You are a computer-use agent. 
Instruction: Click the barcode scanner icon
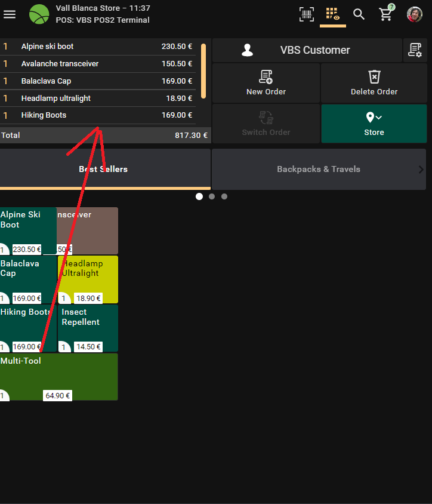306,14
